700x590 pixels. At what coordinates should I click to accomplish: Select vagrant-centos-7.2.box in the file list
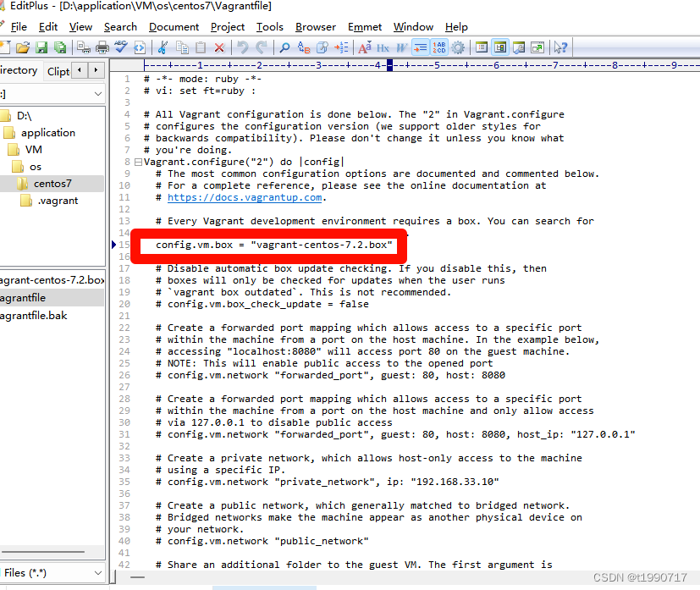[52, 280]
